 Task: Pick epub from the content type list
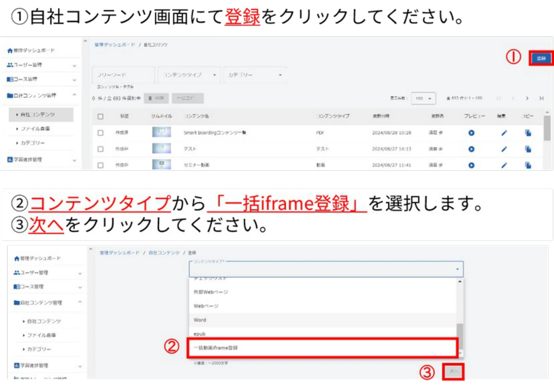[x=323, y=334]
